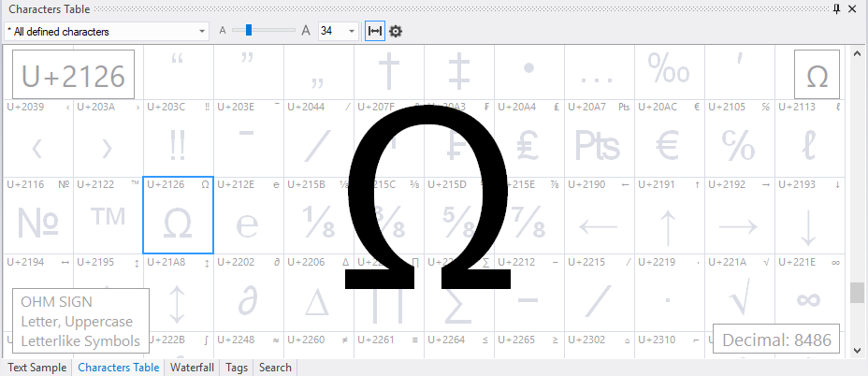Select the U+2264 less-or-equal cell

[x=459, y=345]
